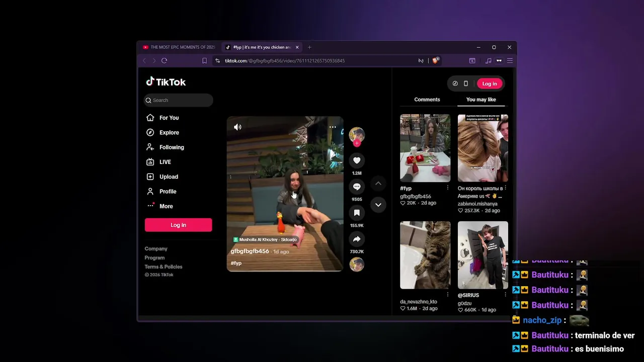Open the girl at table thumbnail
Screen dimensions: 644x362
point(425,148)
